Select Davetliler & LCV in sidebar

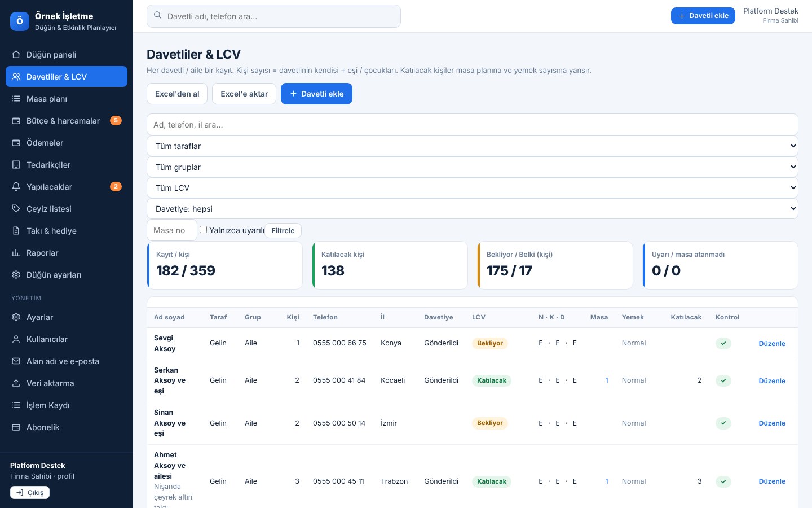[x=67, y=77]
